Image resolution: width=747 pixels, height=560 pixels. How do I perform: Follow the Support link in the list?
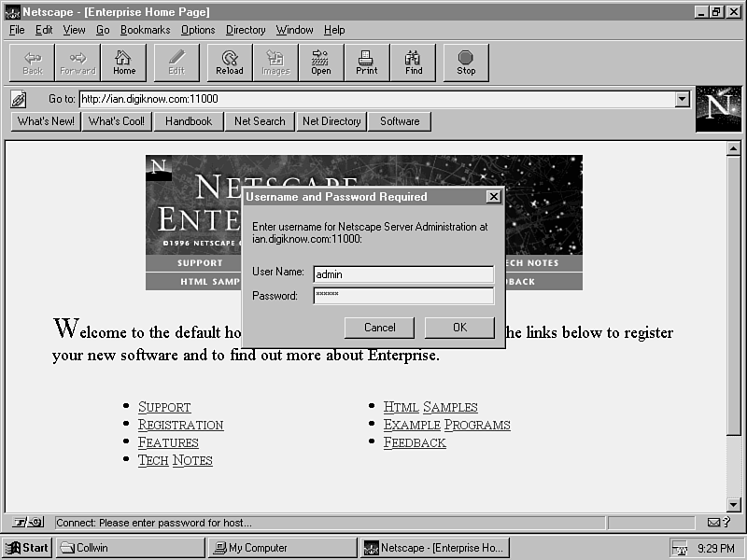[x=164, y=407]
